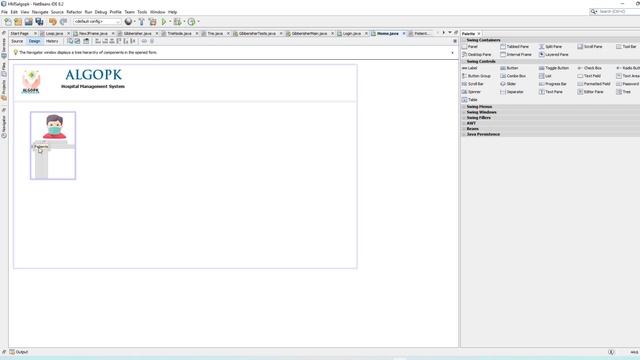
Task: Switch to History view
Action: [52, 41]
